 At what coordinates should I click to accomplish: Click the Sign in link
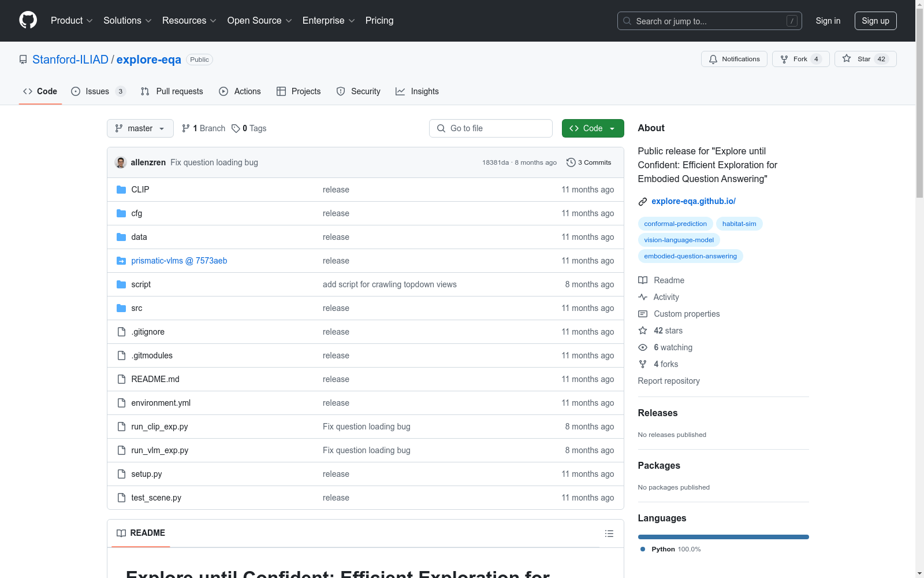[828, 21]
